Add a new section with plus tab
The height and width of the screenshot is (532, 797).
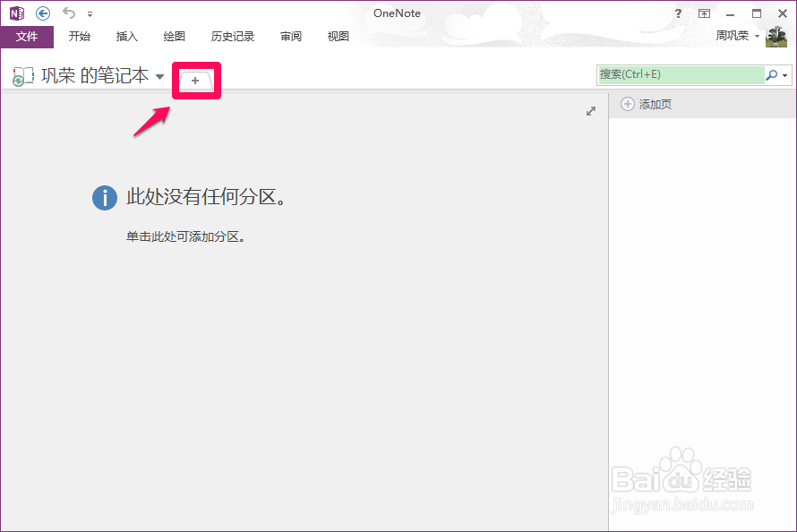196,81
